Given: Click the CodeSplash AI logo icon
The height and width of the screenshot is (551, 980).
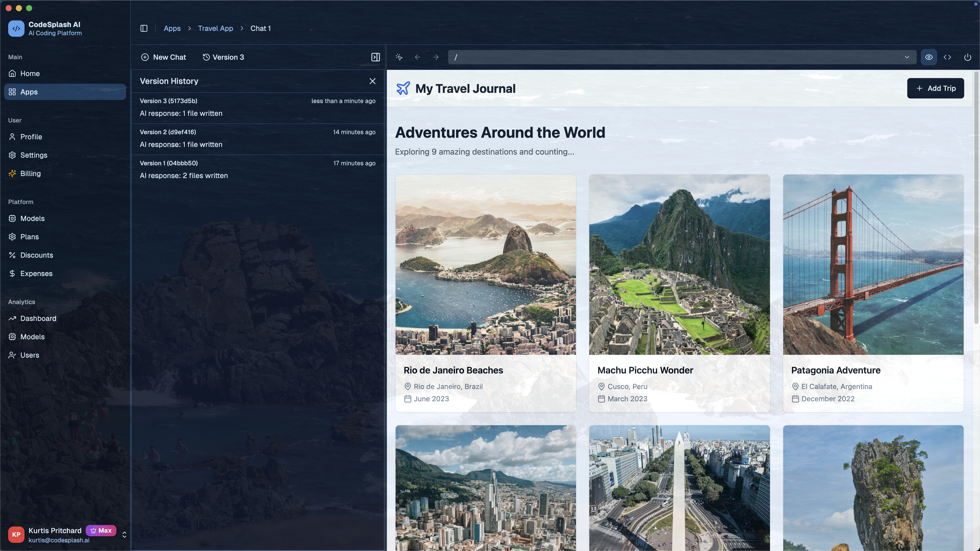Looking at the screenshot, I should pos(16,29).
